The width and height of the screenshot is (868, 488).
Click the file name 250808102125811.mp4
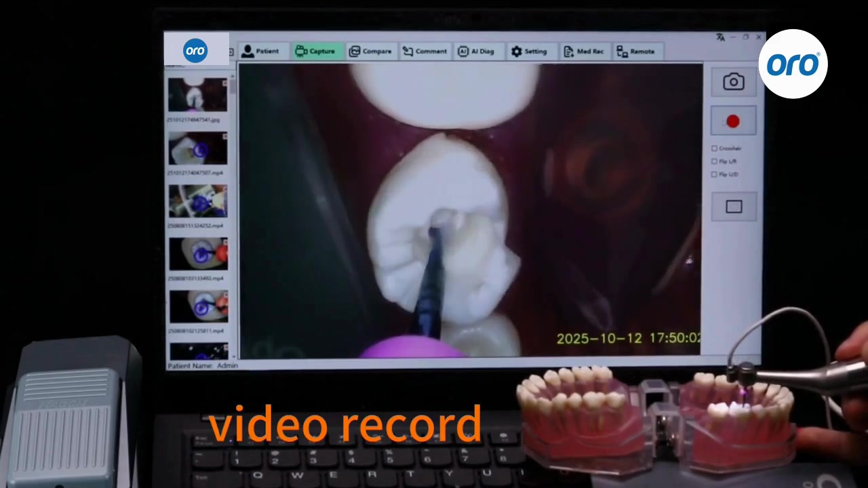point(195,331)
